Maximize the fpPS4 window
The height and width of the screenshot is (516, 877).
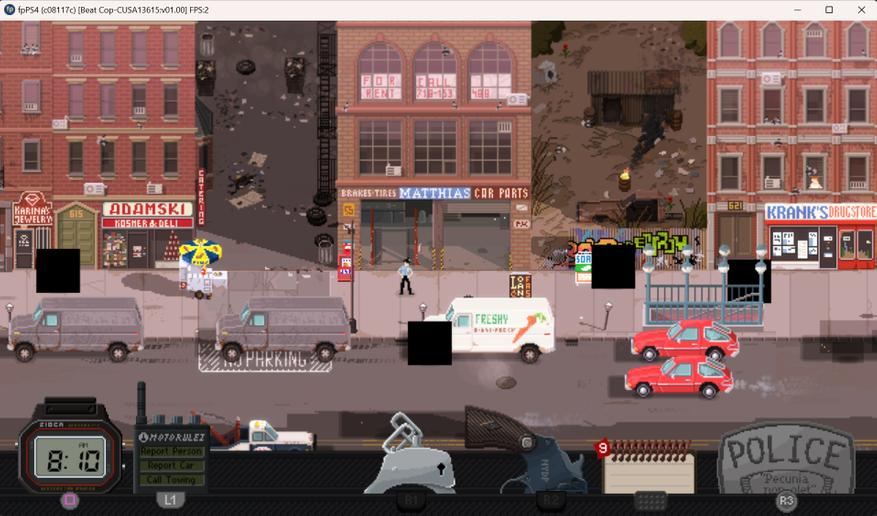[829, 10]
